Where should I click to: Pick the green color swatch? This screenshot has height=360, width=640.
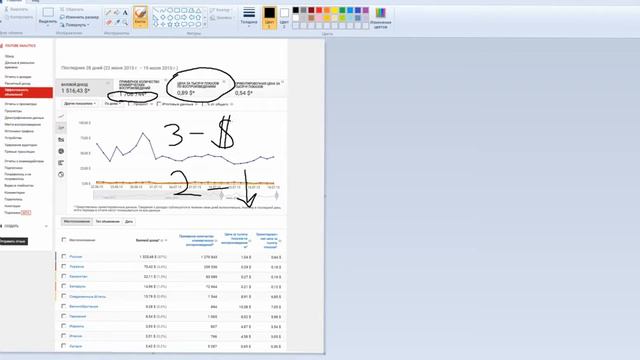342,10
